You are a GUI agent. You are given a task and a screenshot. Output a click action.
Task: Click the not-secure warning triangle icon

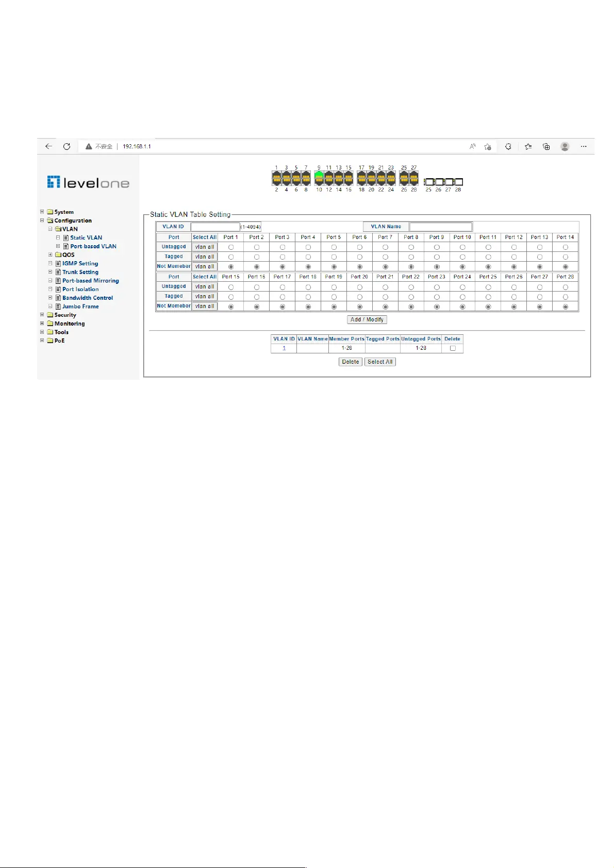pos(89,146)
